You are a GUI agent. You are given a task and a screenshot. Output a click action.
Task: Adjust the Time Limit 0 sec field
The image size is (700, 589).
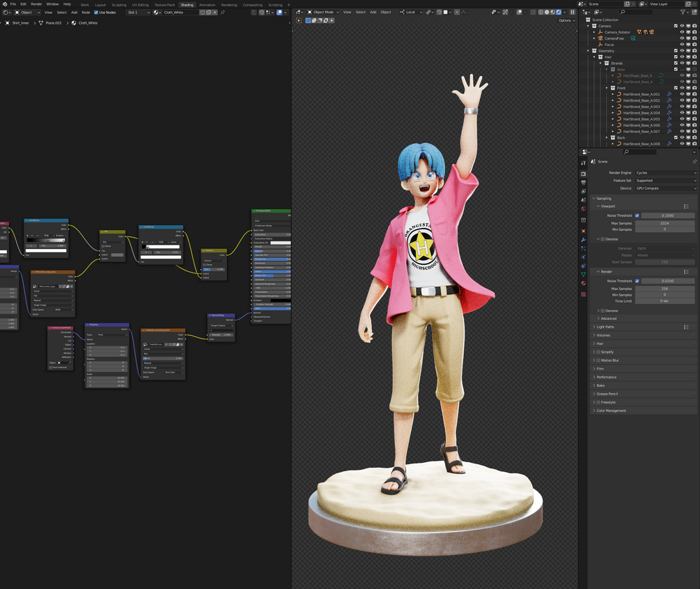pos(664,301)
